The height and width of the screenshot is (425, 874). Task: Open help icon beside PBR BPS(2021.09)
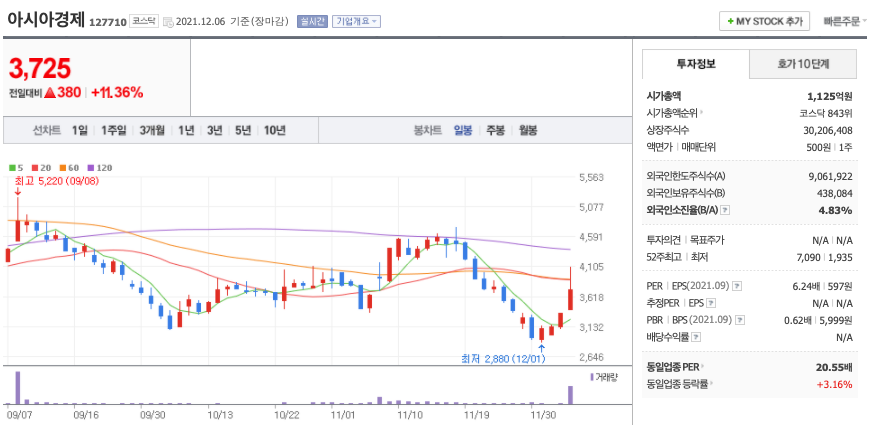click(x=740, y=320)
